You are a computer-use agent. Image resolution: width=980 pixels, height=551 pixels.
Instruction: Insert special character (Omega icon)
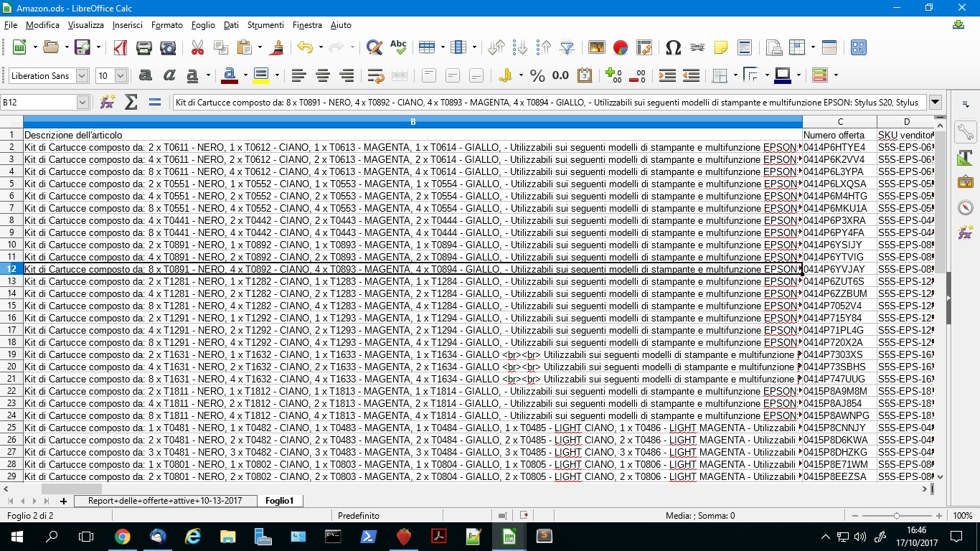[x=673, y=47]
